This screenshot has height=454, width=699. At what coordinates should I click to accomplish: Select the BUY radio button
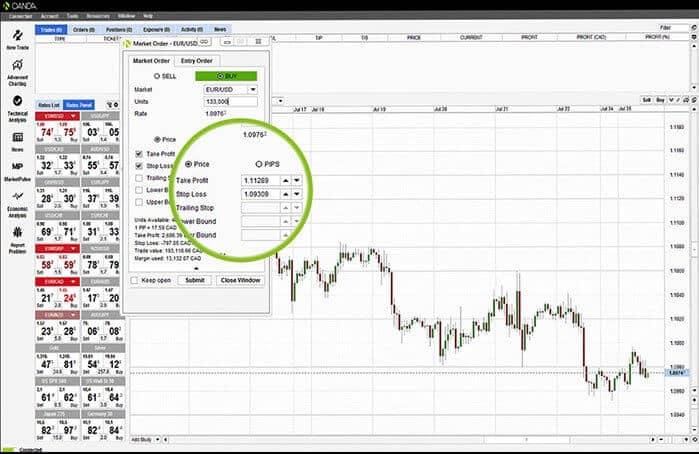point(220,76)
